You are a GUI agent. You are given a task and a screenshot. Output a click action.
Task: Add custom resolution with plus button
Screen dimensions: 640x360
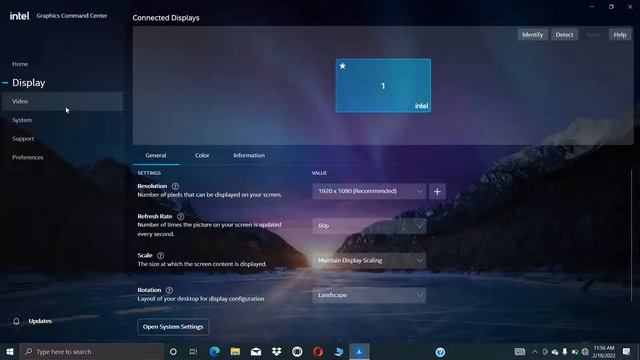point(437,191)
